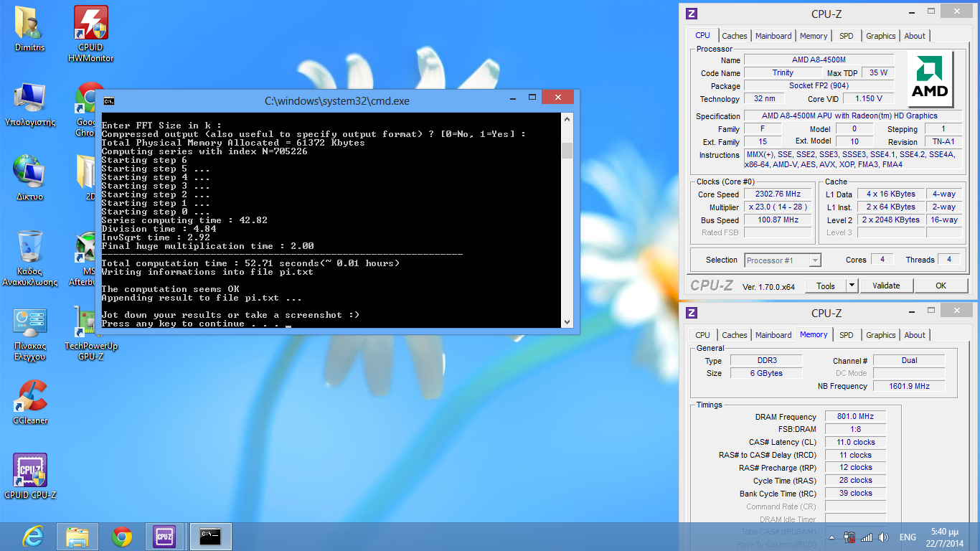Click the AMD A8-4500M name field

coord(819,60)
